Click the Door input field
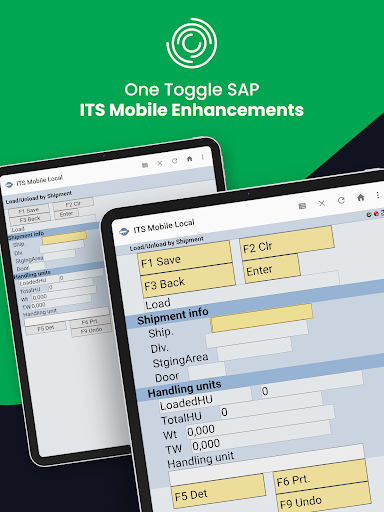The width and height of the screenshot is (384, 512). point(207,371)
